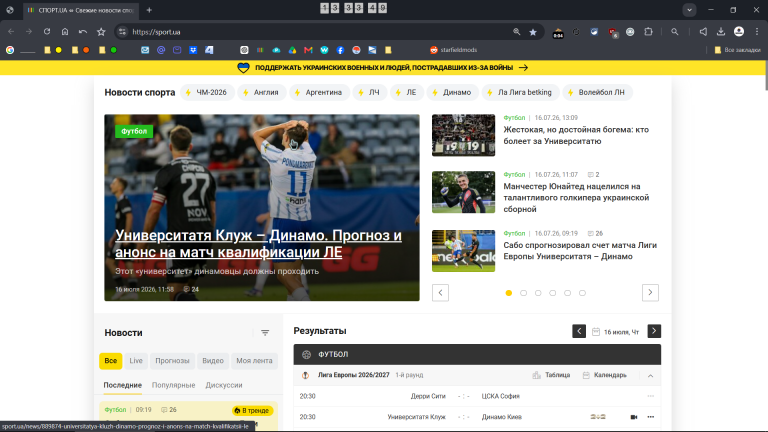Open a new browser tab
768x432 pixels.
point(149,10)
